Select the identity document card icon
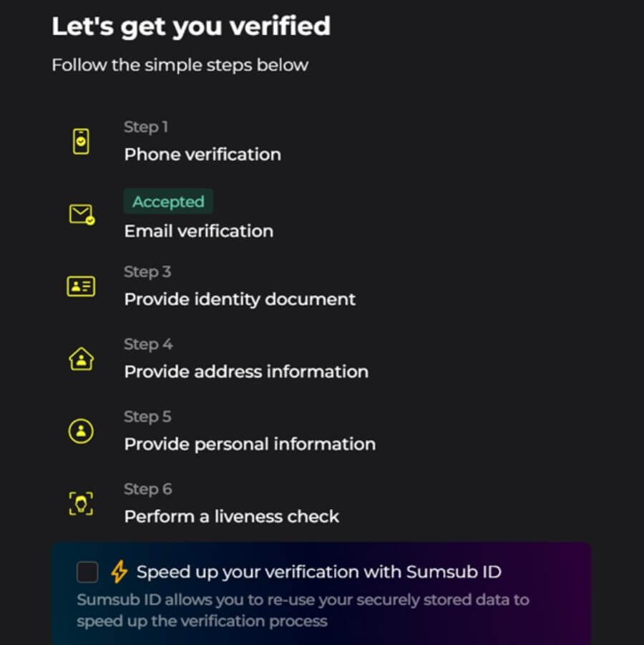This screenshot has width=644, height=645. coord(81,286)
